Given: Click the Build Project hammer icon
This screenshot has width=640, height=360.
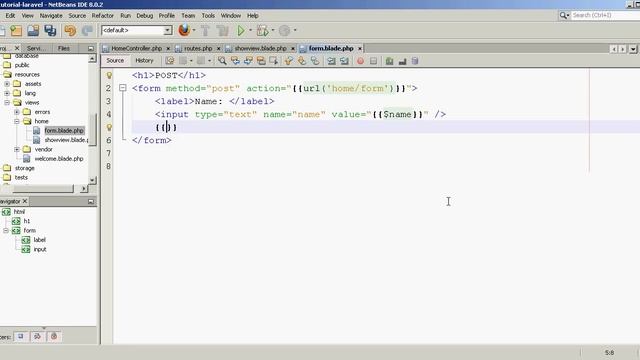Looking at the screenshot, I should 205,31.
